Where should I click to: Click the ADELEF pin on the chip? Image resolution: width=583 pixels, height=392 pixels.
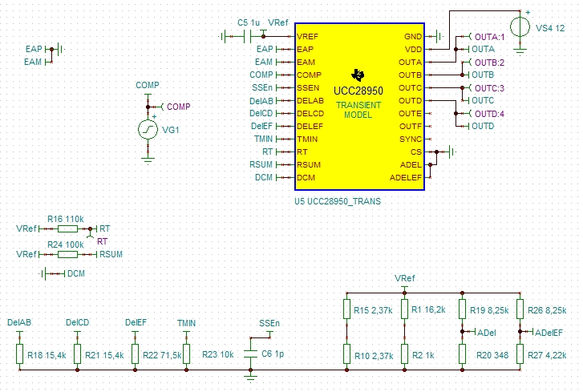pos(406,178)
